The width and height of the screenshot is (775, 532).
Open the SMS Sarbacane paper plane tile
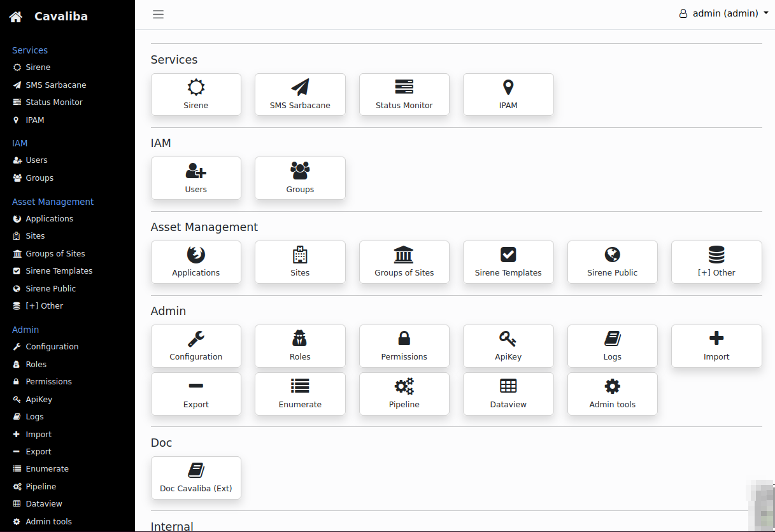[300, 94]
